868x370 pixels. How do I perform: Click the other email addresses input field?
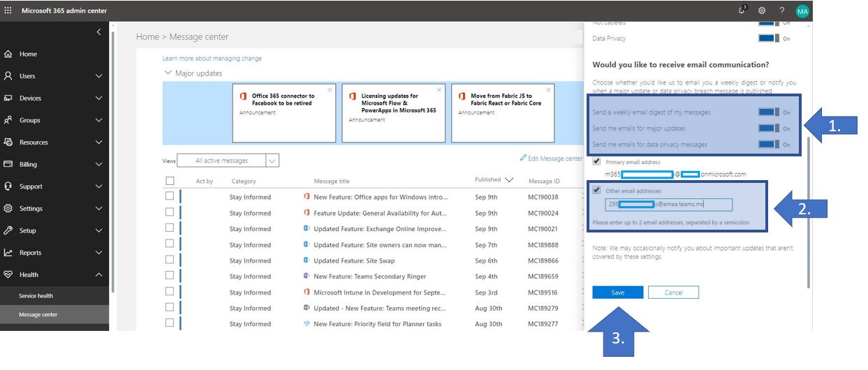pyautogui.click(x=669, y=205)
